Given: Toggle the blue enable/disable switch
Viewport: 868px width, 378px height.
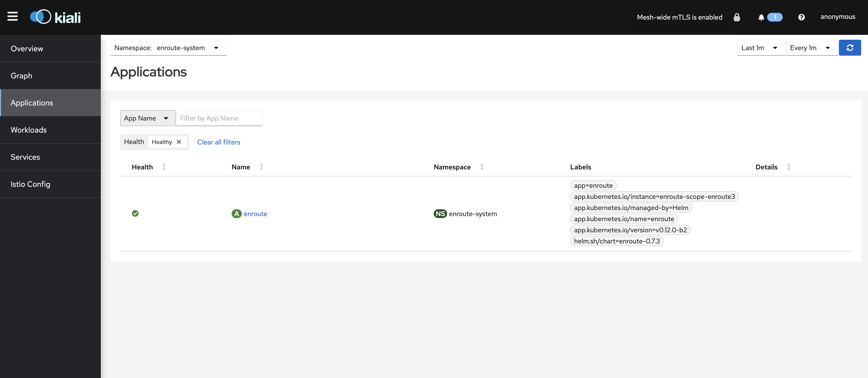Looking at the screenshot, I should click(775, 17).
